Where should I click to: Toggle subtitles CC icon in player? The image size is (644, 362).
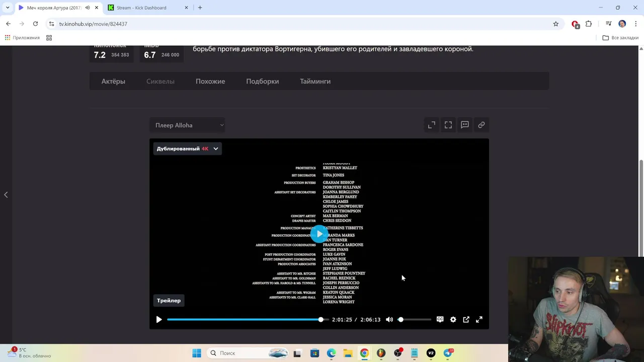click(x=440, y=319)
